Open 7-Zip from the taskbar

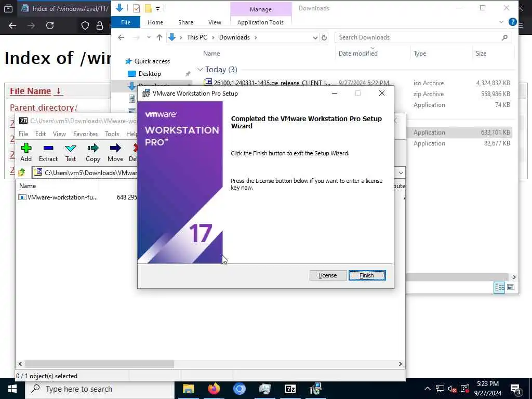[290, 389]
